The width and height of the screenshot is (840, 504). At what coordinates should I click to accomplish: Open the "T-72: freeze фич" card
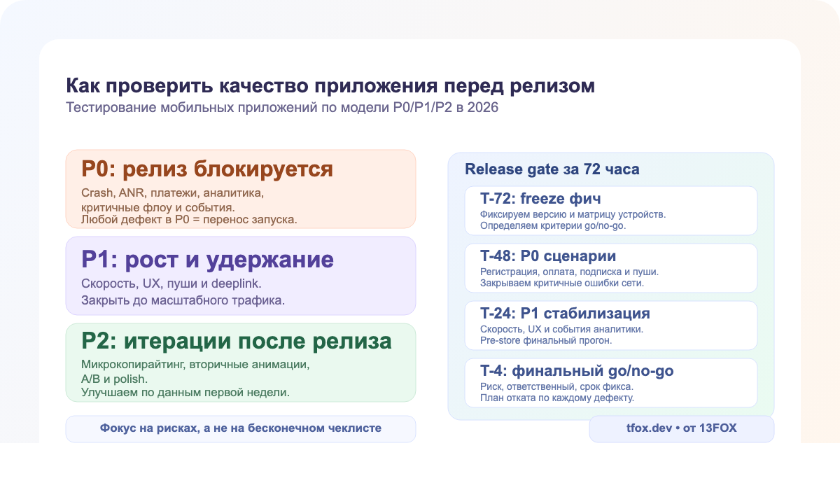tap(610, 210)
